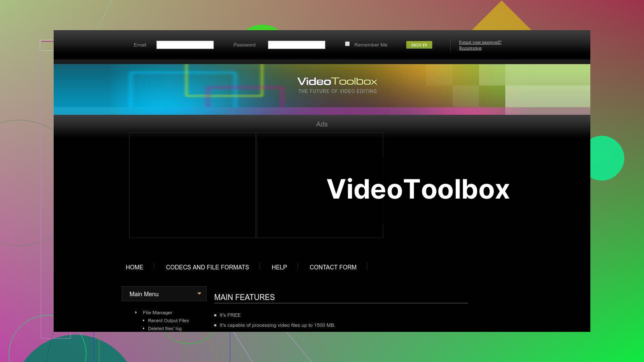Click the SIGN IN button
644x362 pixels.
click(419, 45)
